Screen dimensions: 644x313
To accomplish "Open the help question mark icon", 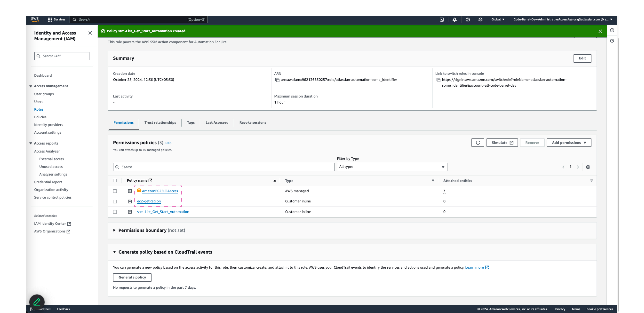I will 467,19.
